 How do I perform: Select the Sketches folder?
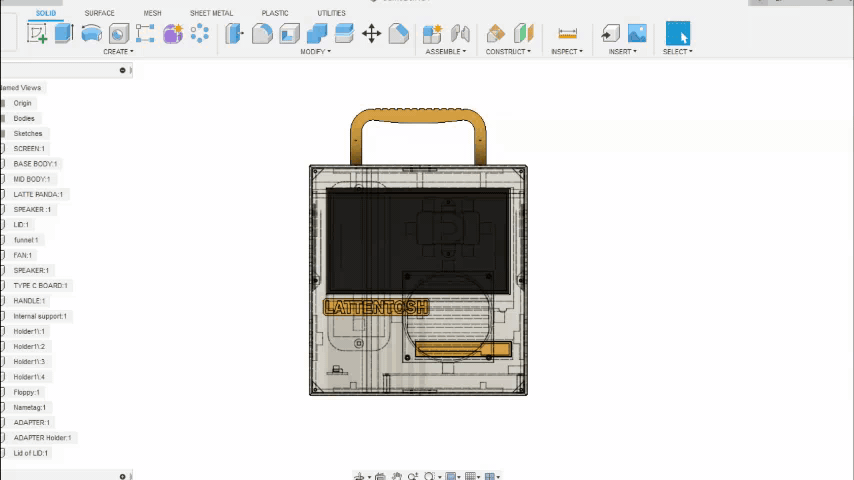click(28, 133)
